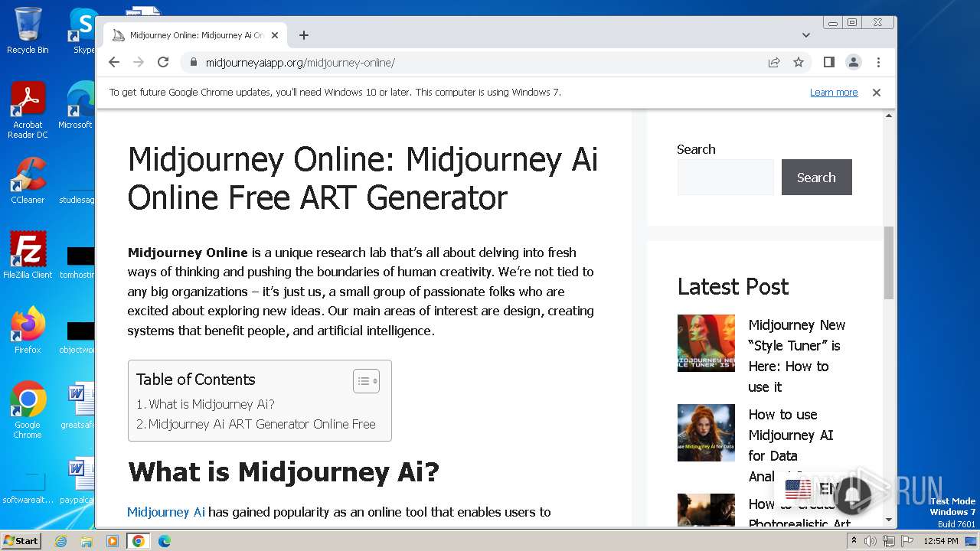Share this page from the address bar

(774, 63)
